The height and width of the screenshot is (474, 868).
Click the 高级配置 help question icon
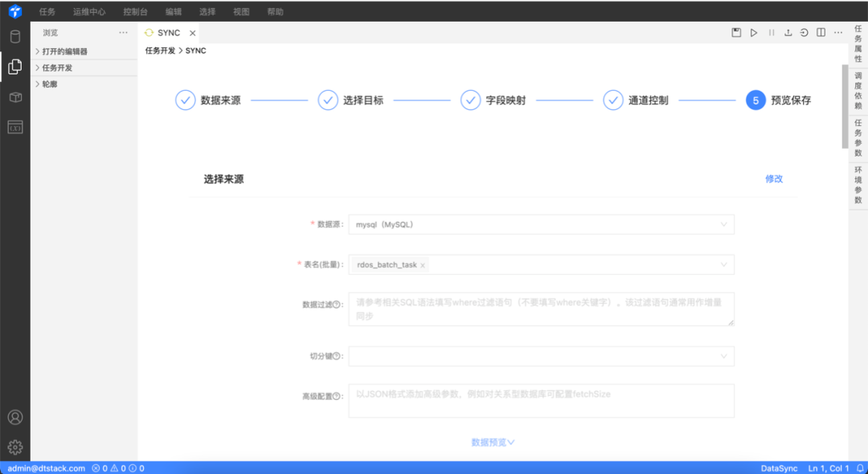[336, 396]
